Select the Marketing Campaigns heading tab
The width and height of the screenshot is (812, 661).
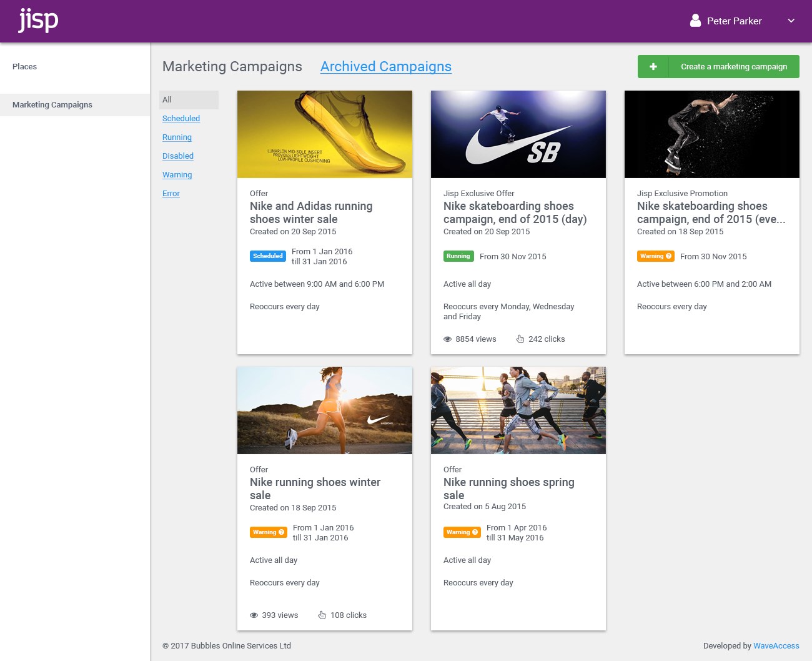click(x=232, y=67)
